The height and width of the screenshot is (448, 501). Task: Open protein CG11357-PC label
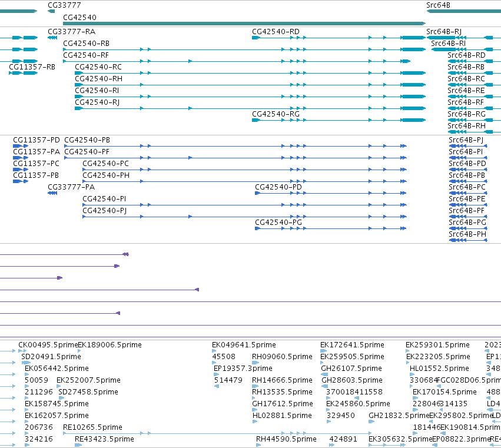pyautogui.click(x=36, y=164)
